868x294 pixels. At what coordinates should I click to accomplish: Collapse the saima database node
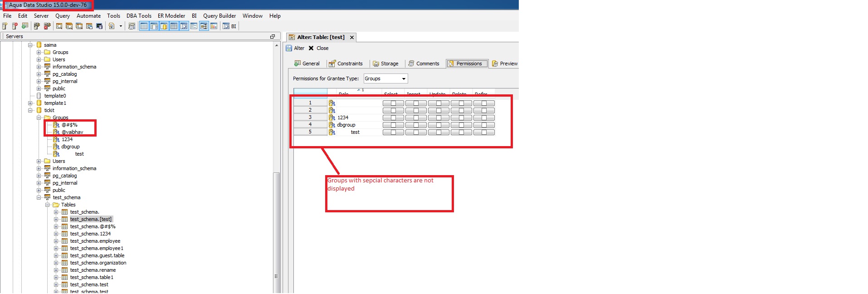[30, 45]
